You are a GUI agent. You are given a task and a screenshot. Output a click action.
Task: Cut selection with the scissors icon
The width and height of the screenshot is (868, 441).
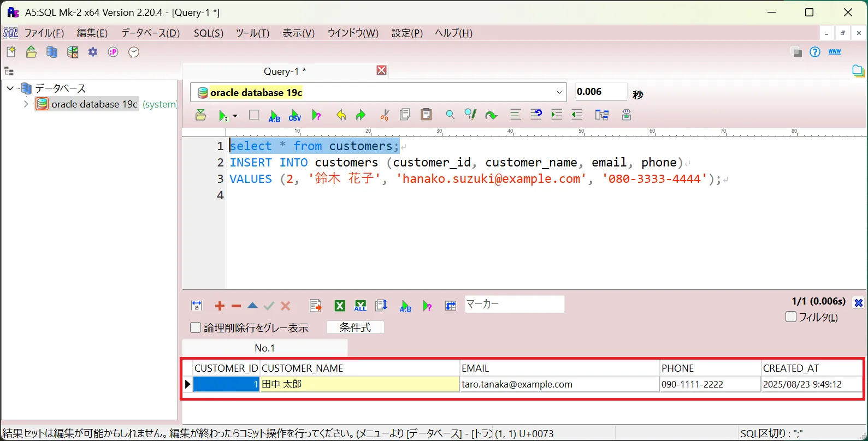coord(385,115)
